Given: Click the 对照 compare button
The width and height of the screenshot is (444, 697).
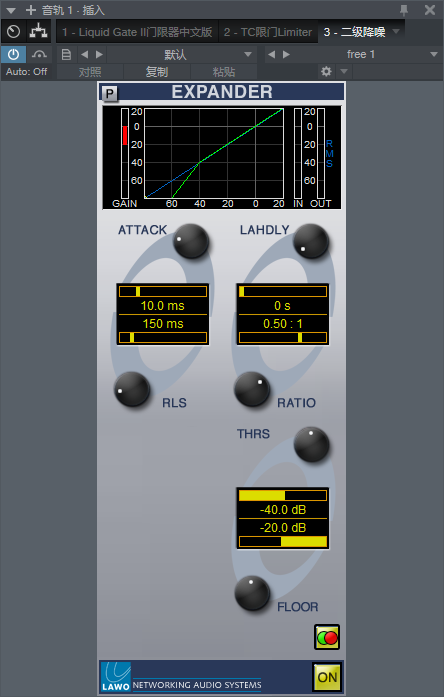Looking at the screenshot, I should point(90,72).
